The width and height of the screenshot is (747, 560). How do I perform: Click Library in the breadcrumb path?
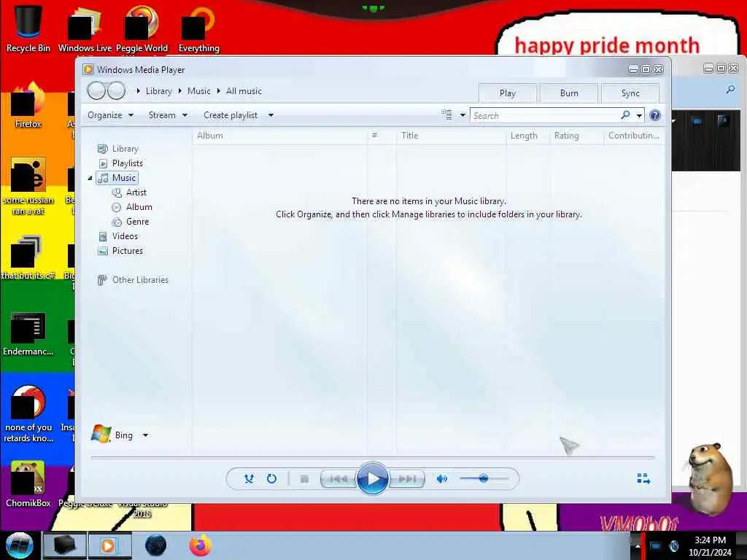(158, 91)
